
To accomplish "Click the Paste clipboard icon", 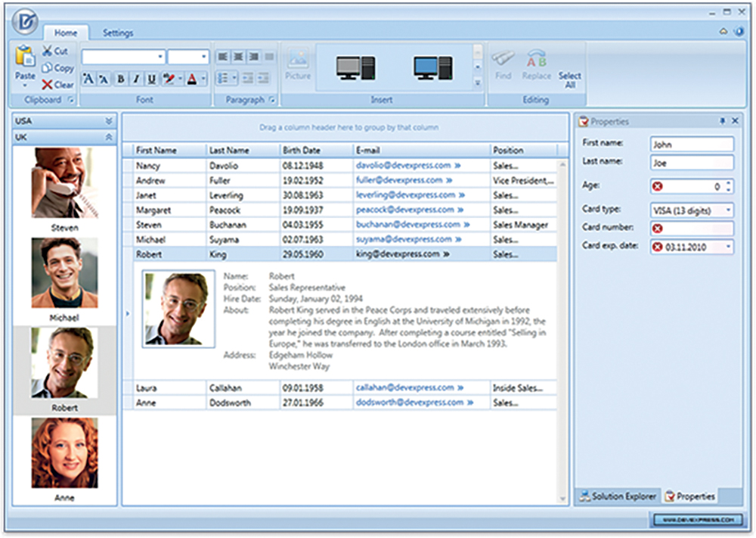I will (25, 57).
